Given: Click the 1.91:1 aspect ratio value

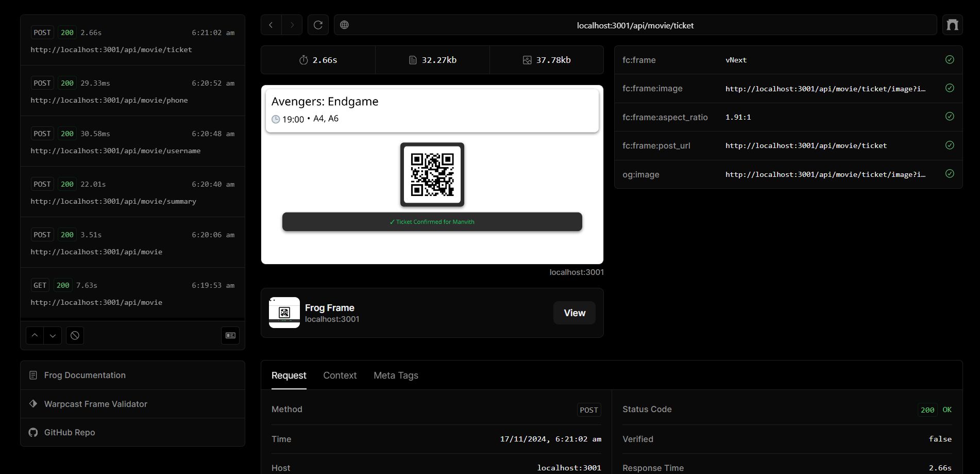Looking at the screenshot, I should (738, 117).
